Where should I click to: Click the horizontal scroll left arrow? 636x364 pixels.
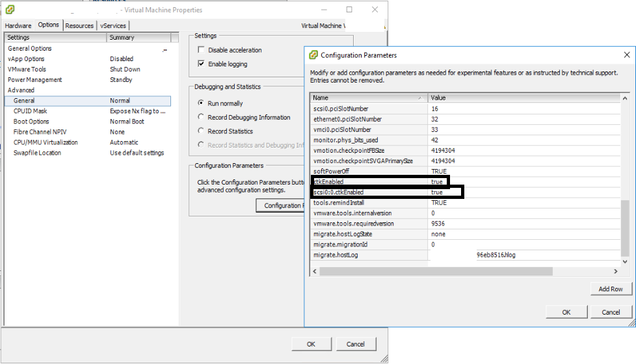[315, 271]
